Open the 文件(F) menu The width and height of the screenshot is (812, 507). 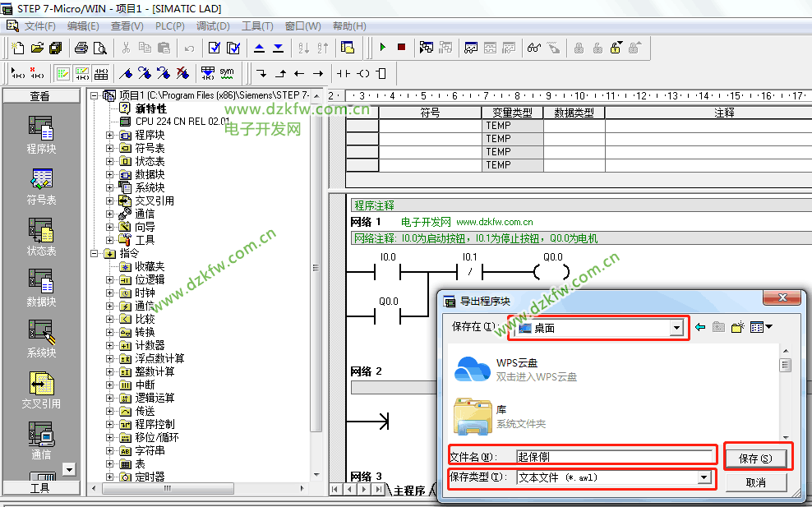[x=39, y=26]
